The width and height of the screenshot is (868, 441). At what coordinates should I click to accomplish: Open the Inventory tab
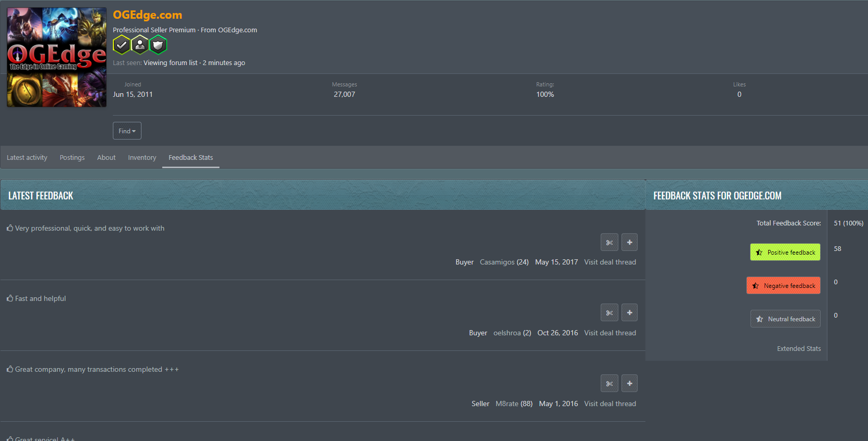coord(142,157)
